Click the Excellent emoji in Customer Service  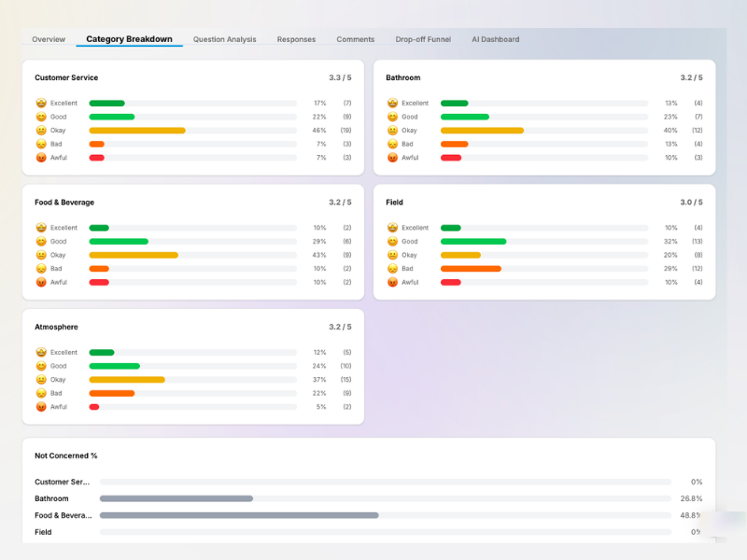(41, 103)
